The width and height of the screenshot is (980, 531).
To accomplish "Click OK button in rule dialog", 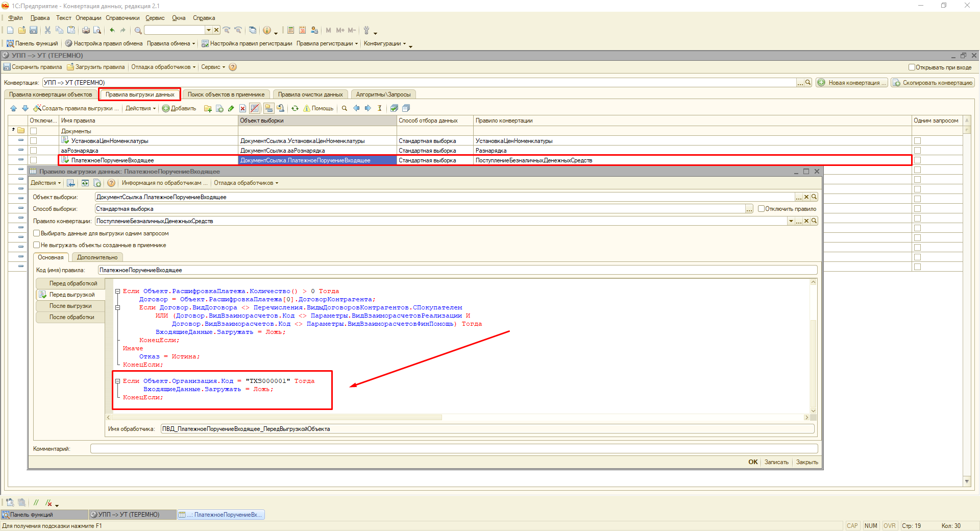I will tap(753, 462).
